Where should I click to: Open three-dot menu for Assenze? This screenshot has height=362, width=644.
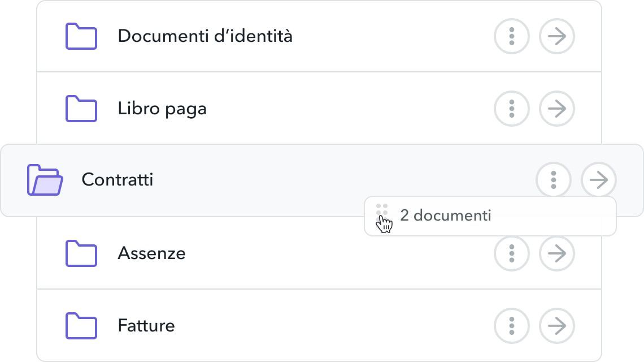pos(512,253)
